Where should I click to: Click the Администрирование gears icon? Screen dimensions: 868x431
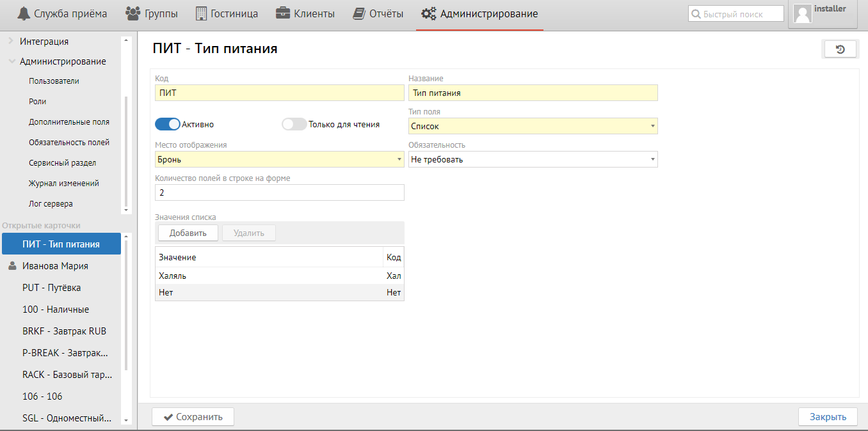tap(429, 13)
